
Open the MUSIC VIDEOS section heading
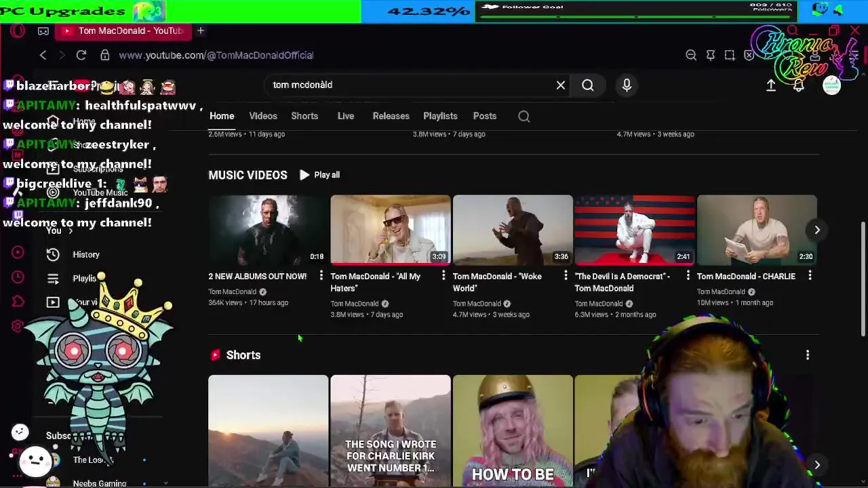click(248, 175)
